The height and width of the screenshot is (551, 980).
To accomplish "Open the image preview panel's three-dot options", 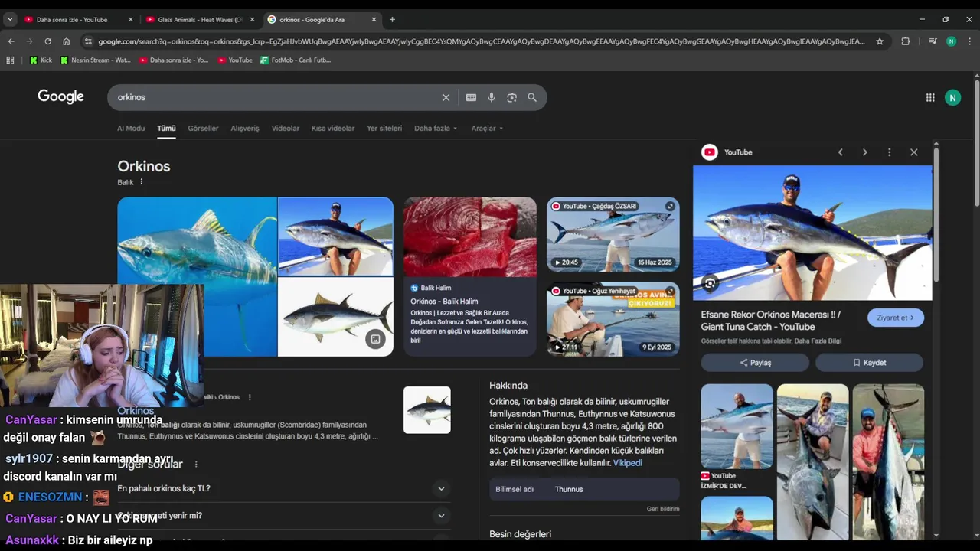I will pyautogui.click(x=889, y=152).
